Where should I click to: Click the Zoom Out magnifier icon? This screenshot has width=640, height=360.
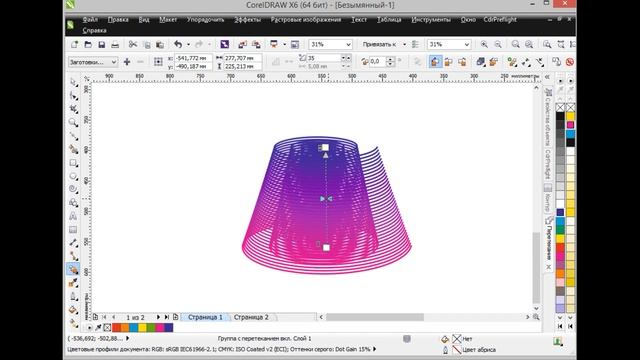point(498,44)
